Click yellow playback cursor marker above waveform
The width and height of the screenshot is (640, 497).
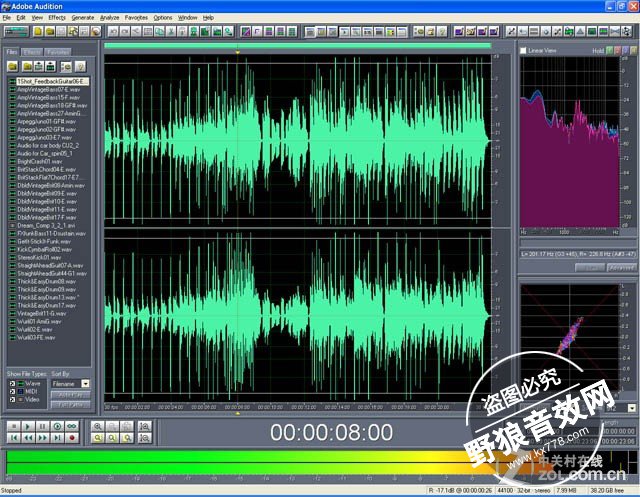pyautogui.click(x=238, y=52)
